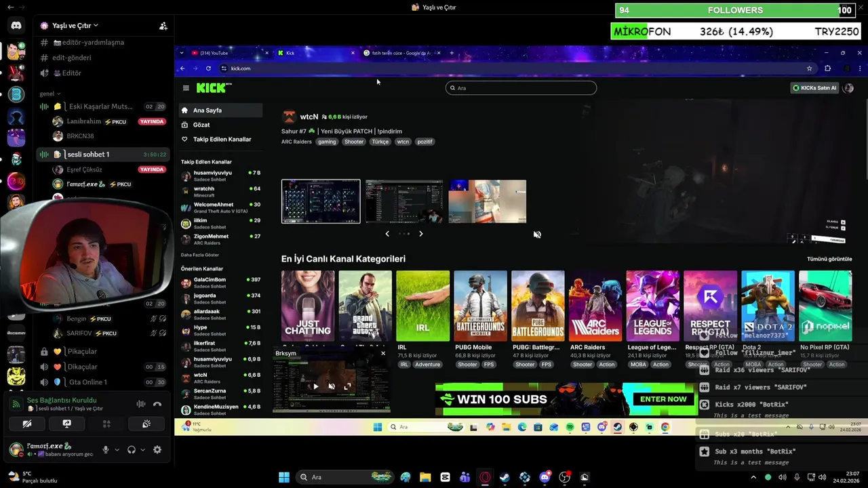This screenshot has width=868, height=488.
Task: Expand Daha Fazla Göster in followed channels
Action: click(200, 255)
